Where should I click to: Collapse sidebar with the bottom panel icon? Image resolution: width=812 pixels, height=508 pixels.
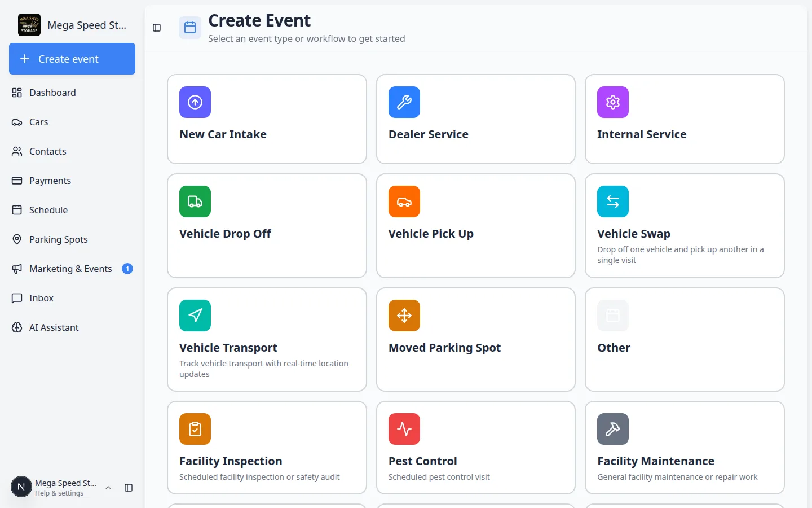(129, 488)
